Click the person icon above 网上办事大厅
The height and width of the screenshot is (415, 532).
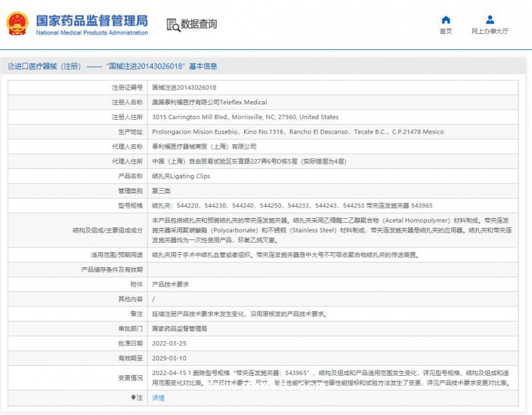(x=489, y=20)
